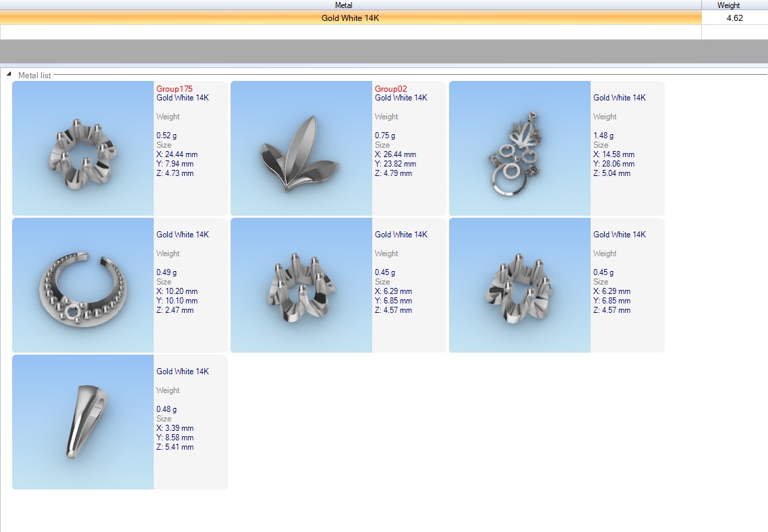
Task: Click the 0.48 g weight on bail card
Action: [x=167, y=409]
